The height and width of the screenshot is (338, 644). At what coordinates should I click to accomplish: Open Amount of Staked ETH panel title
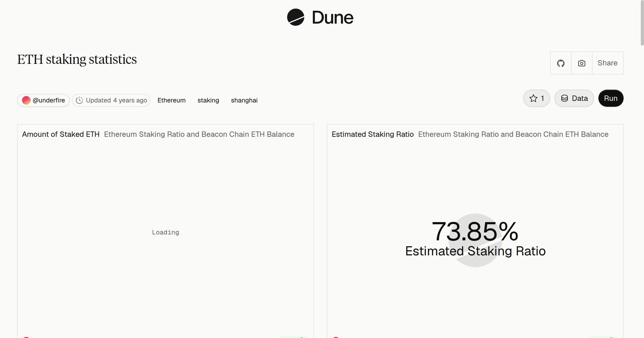[x=61, y=134]
